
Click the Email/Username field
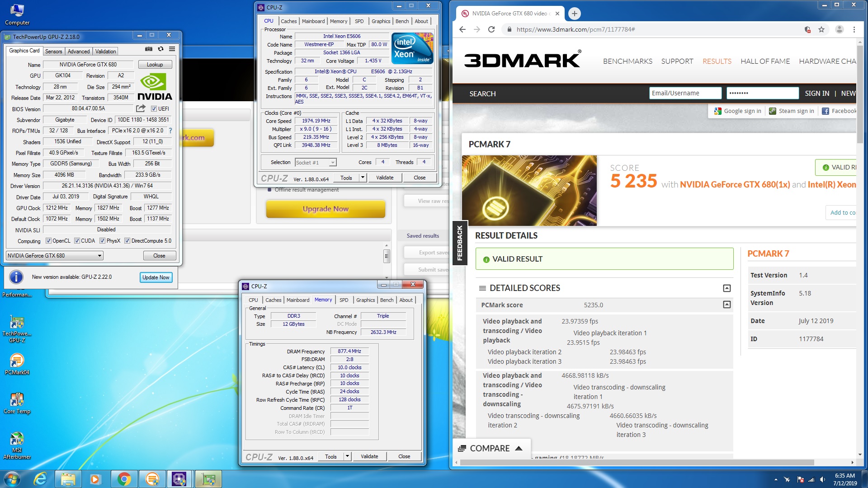tap(685, 93)
